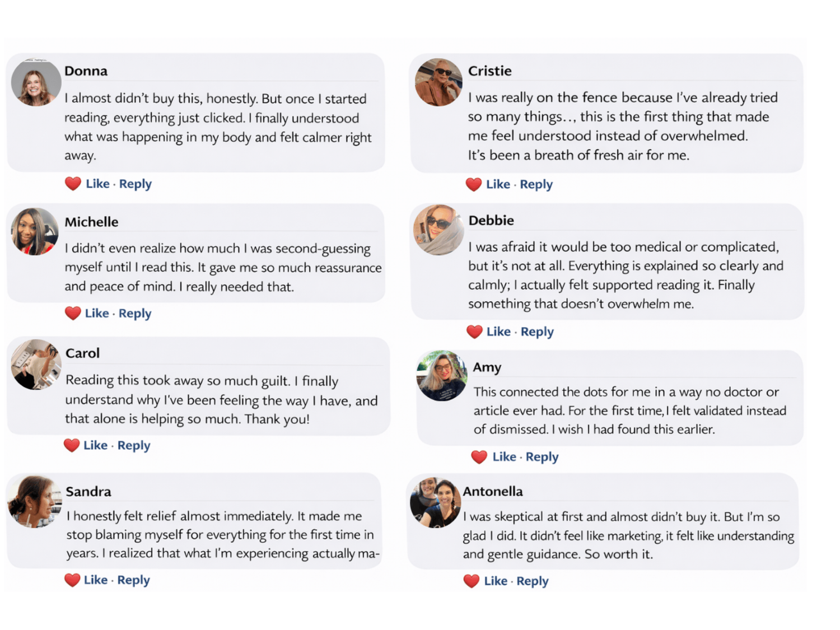Open Amy's profile picture
Viewport: 840px width, 630px height.
click(442, 376)
